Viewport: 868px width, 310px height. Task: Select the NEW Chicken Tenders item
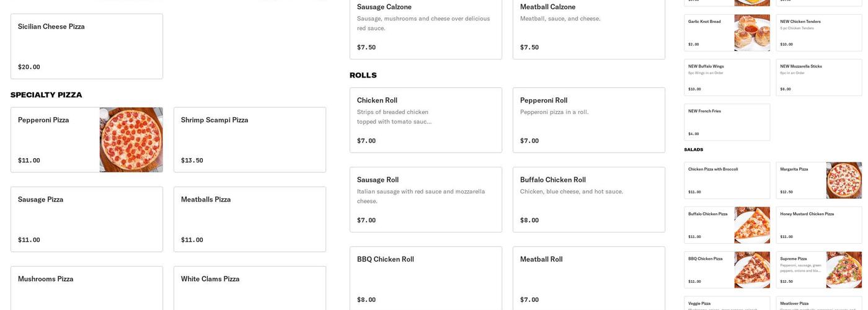pyautogui.click(x=818, y=33)
